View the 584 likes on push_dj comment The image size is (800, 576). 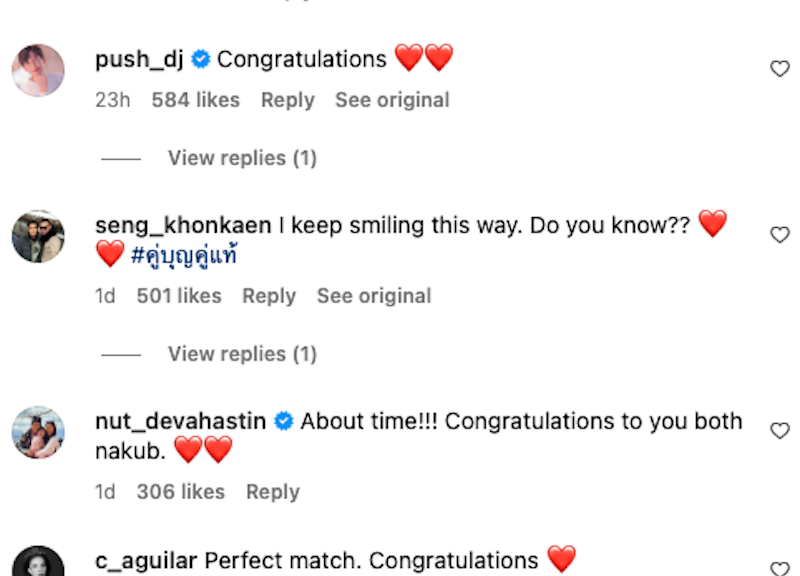coord(195,100)
